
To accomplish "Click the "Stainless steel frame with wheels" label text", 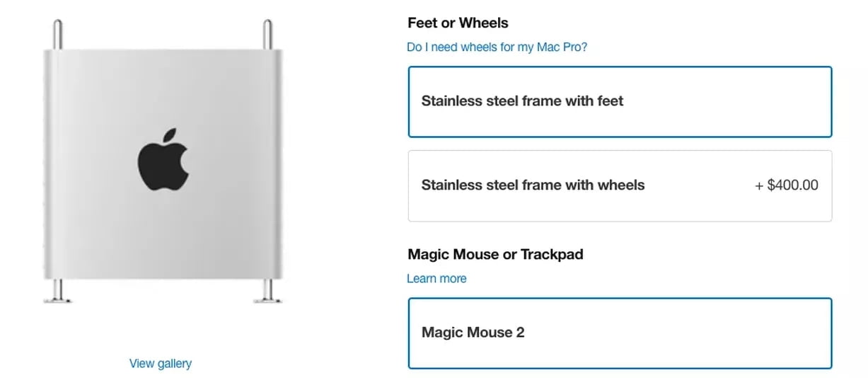I will (x=533, y=185).
